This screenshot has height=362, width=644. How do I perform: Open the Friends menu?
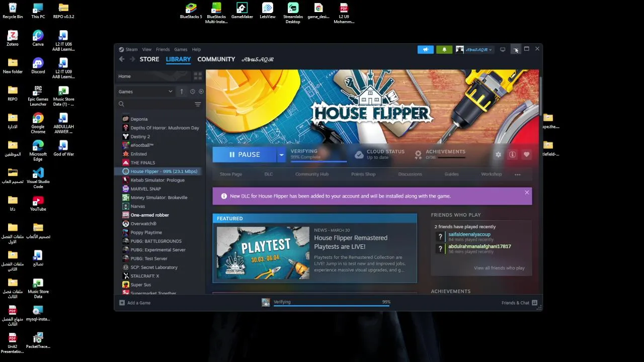click(x=163, y=49)
